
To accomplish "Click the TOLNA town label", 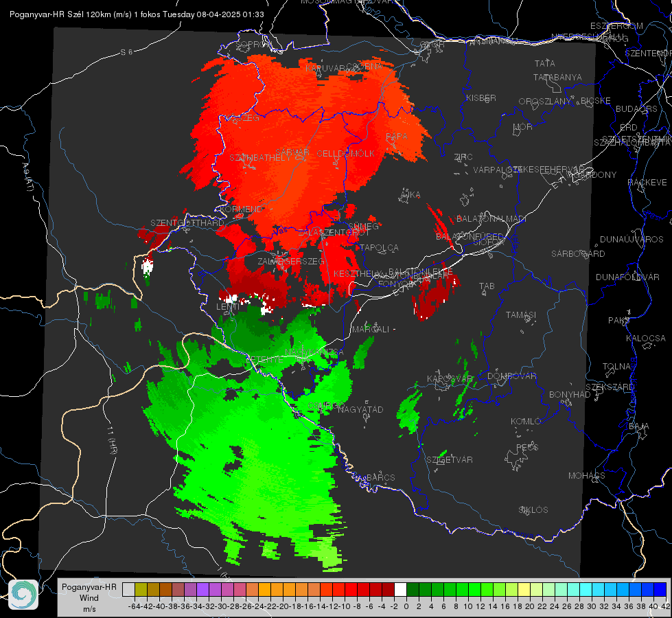I will coord(616,367).
